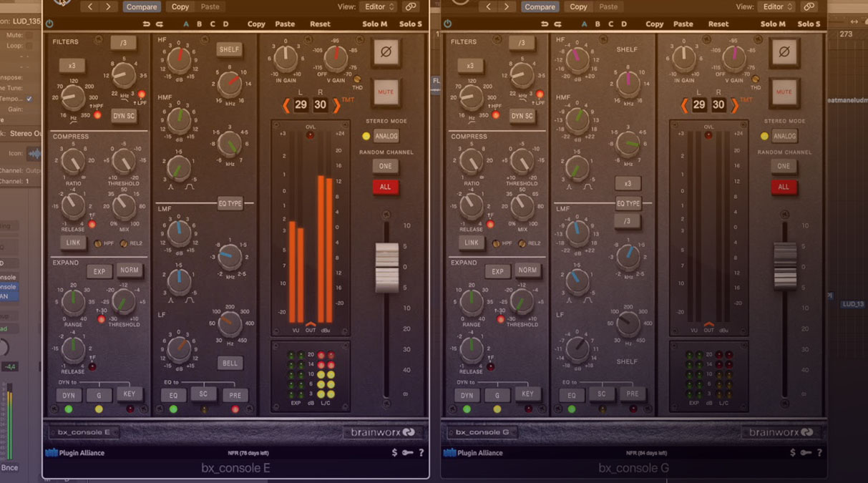Mute the channel on bx_console E

(x=385, y=92)
